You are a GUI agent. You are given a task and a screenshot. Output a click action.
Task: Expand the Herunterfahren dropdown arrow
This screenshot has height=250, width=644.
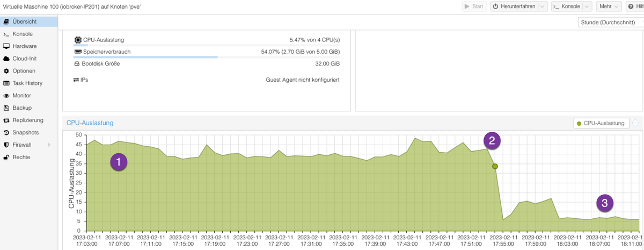pos(543,6)
